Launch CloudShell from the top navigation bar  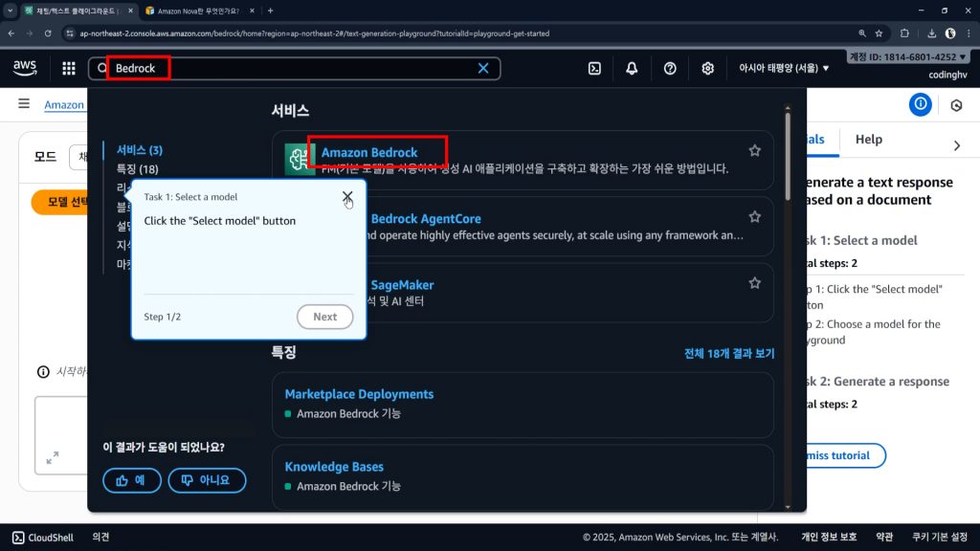[x=594, y=68]
